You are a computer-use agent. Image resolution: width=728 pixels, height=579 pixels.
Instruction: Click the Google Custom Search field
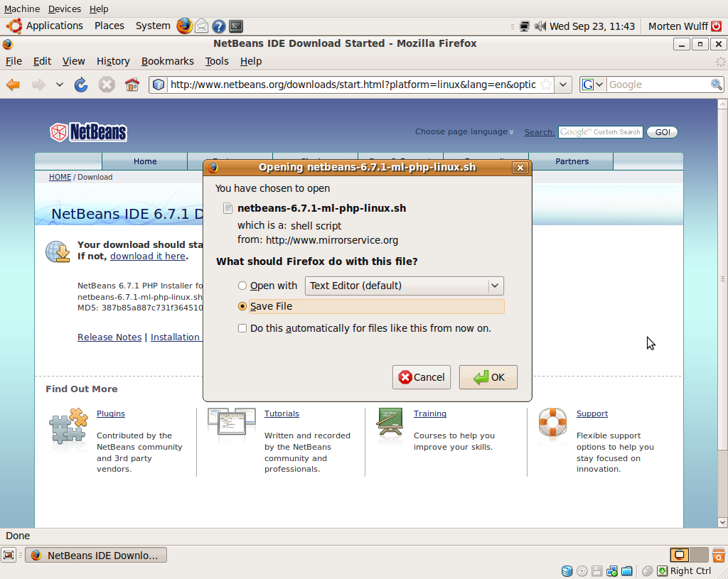point(600,132)
